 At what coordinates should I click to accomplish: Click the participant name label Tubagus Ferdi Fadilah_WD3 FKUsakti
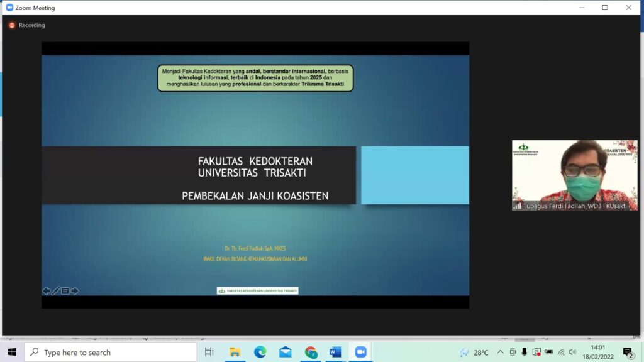[x=575, y=206]
